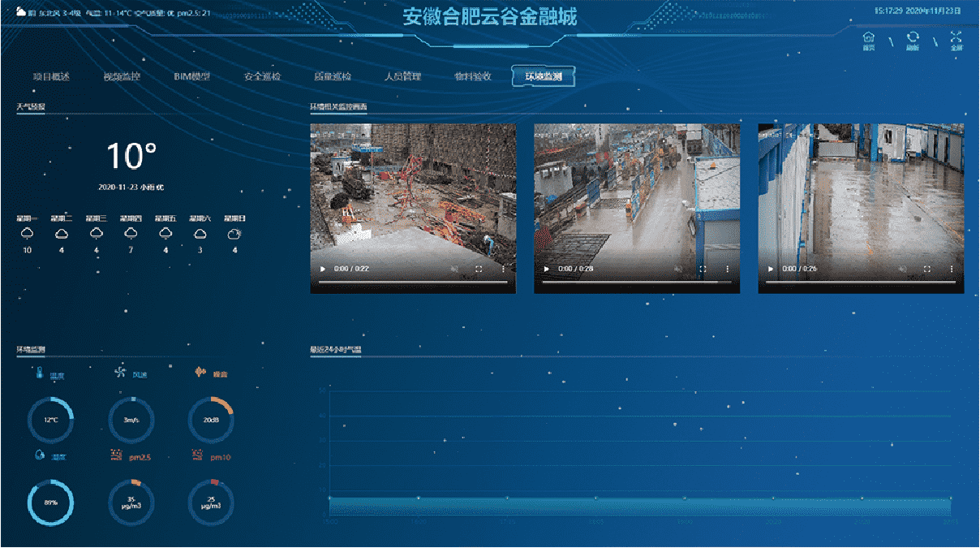Click the wind speed fan icon

coord(120,373)
